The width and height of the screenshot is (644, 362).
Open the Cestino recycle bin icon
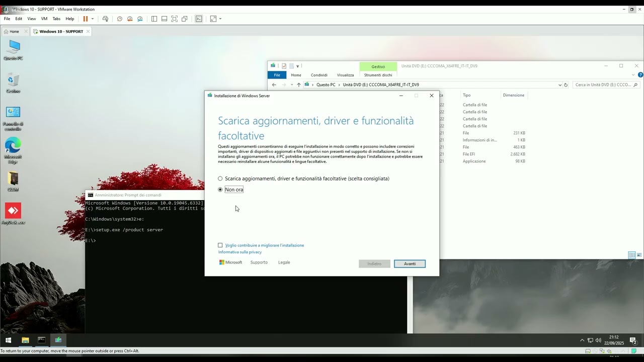[x=13, y=83]
